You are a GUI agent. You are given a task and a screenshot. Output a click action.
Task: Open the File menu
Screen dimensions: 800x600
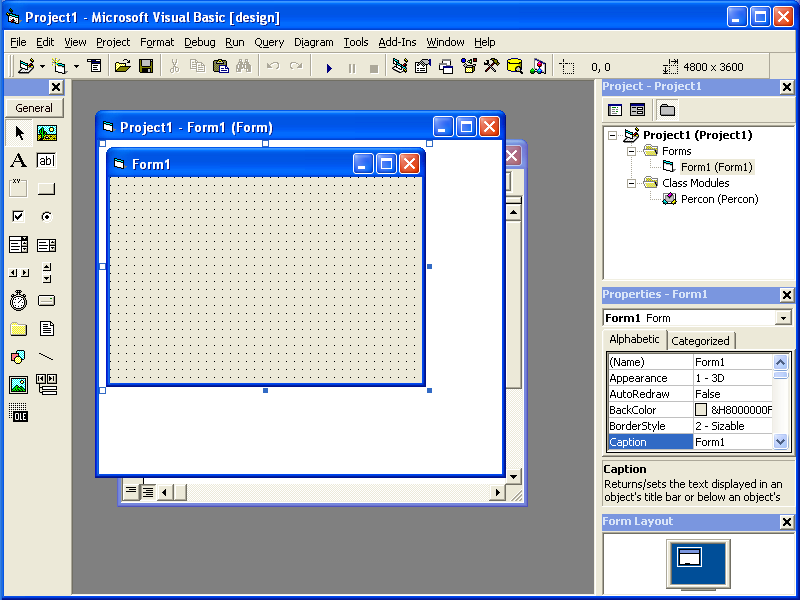pos(18,42)
